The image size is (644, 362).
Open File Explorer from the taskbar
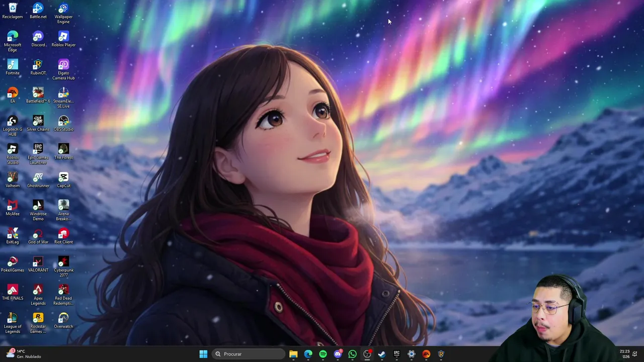click(x=293, y=354)
